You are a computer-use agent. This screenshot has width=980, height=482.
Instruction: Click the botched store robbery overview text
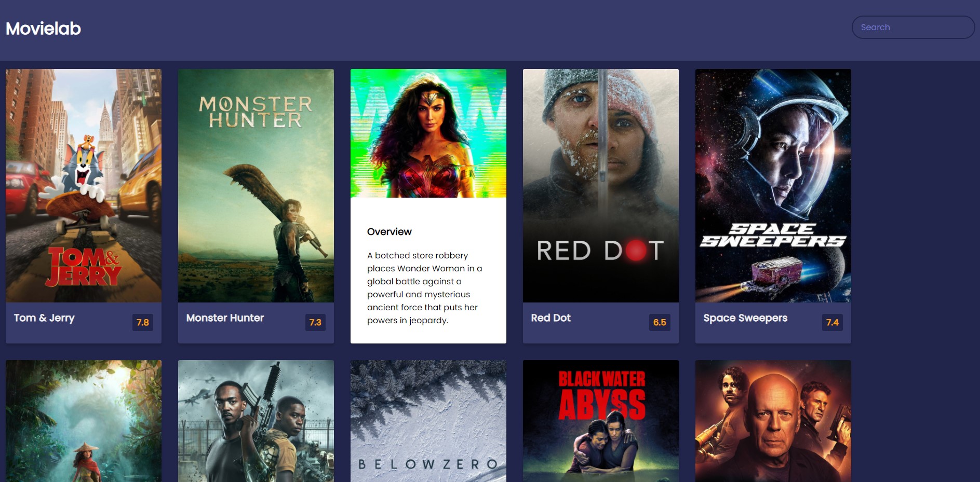click(425, 288)
